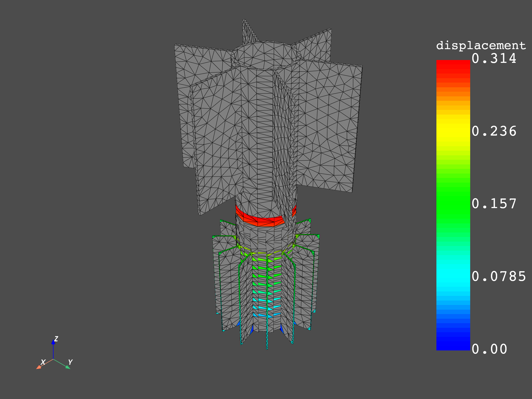532x399 pixels.
Task: Click the 'displacement' legend title
Action: (x=481, y=46)
